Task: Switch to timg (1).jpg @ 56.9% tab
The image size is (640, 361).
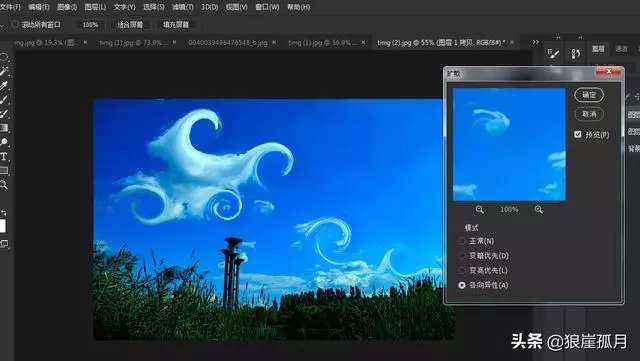Action: click(322, 42)
